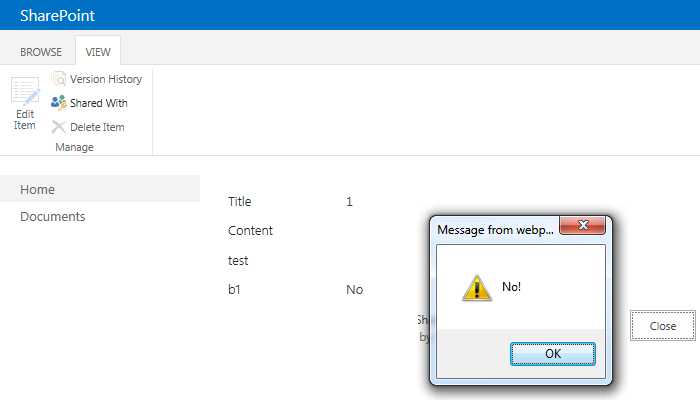Screen dimensions: 700x400
Task: Go to Home in the left navigation
Action: [38, 190]
